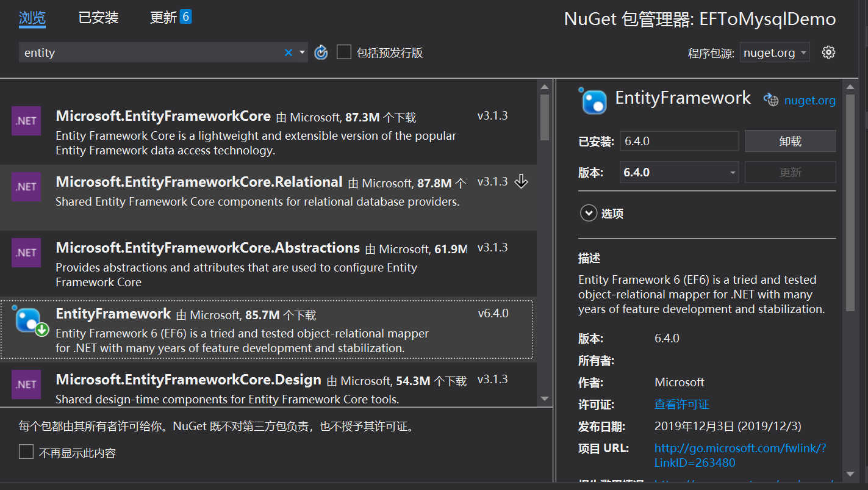This screenshot has height=490, width=868.
Task: Click 描述 description heading
Action: click(x=589, y=258)
